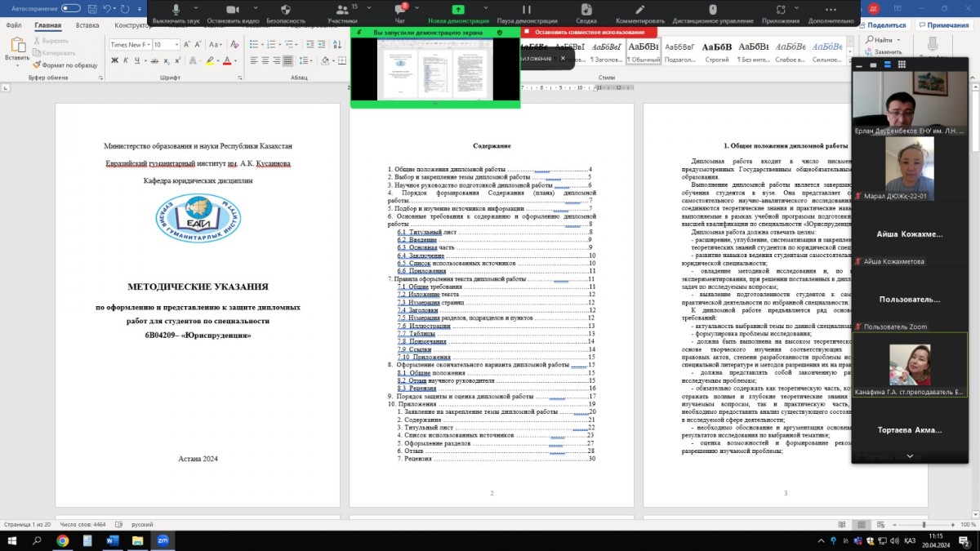The width and height of the screenshot is (980, 551).
Task: Click the Поделиться button in Word
Action: pyautogui.click(x=883, y=25)
